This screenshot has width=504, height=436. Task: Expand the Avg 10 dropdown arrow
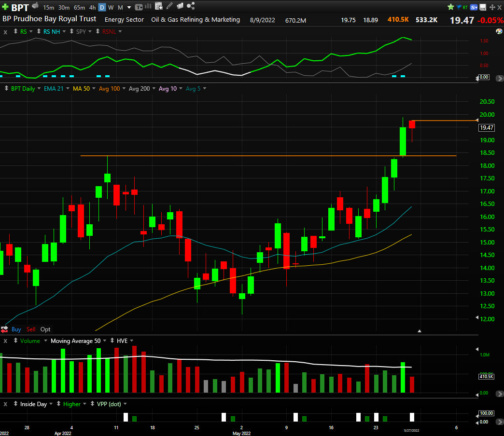(181, 88)
